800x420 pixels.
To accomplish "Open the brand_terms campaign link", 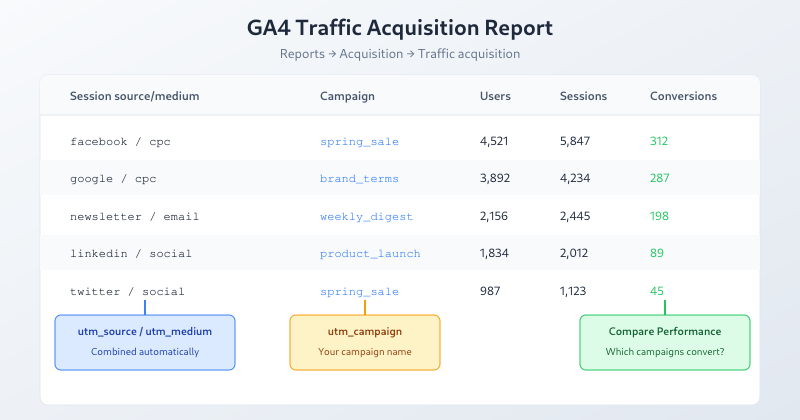I will (x=359, y=179).
